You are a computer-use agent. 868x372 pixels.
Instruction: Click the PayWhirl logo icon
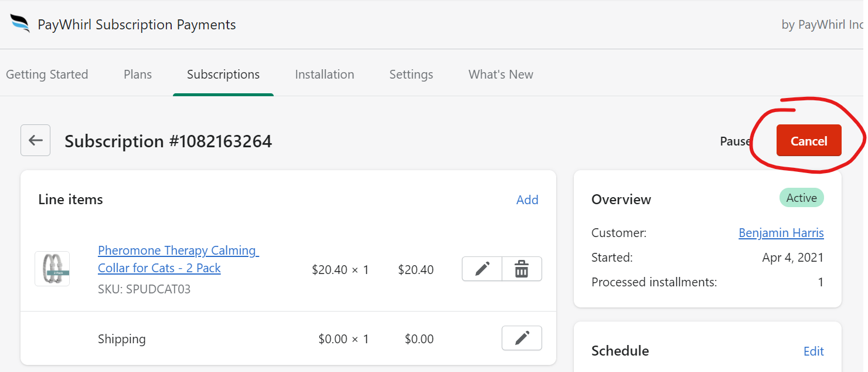[x=19, y=23]
